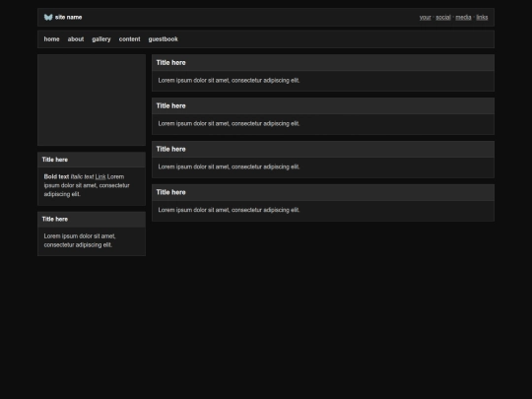This screenshot has width=532, height=399.
Task: Open the content nav item
Action: pos(130,39)
